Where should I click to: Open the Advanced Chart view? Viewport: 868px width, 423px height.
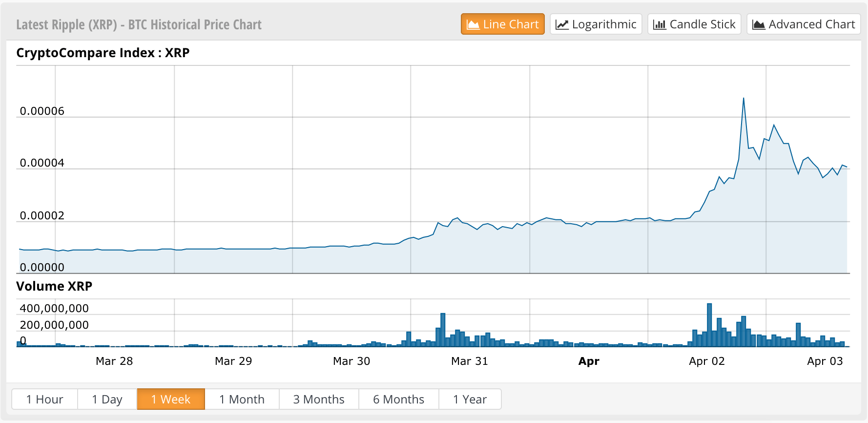(803, 24)
